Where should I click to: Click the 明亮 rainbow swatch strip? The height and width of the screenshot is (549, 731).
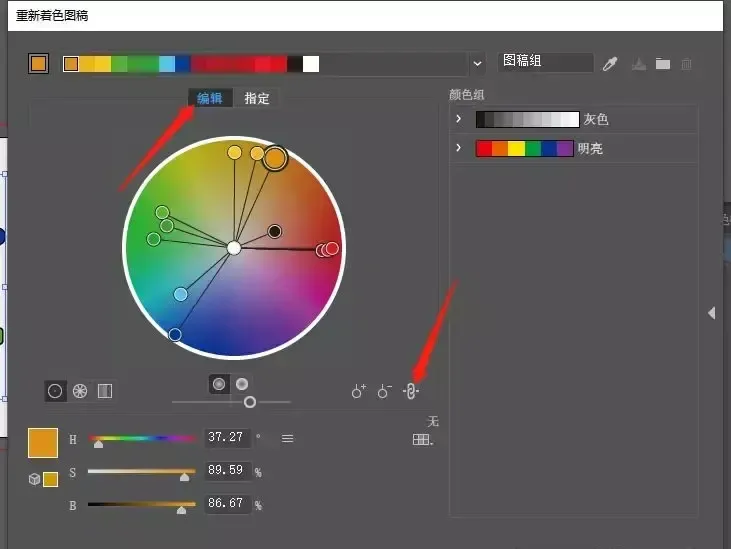[524, 148]
